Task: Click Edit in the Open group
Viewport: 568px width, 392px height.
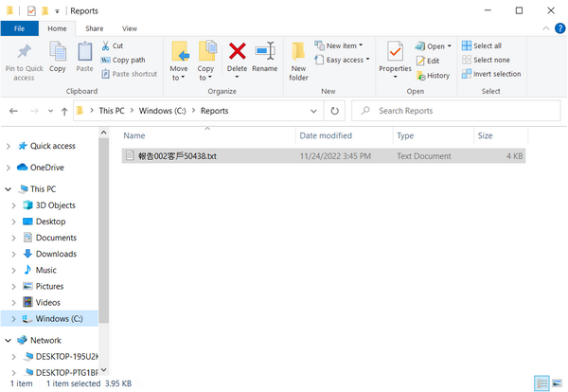Action: click(428, 61)
